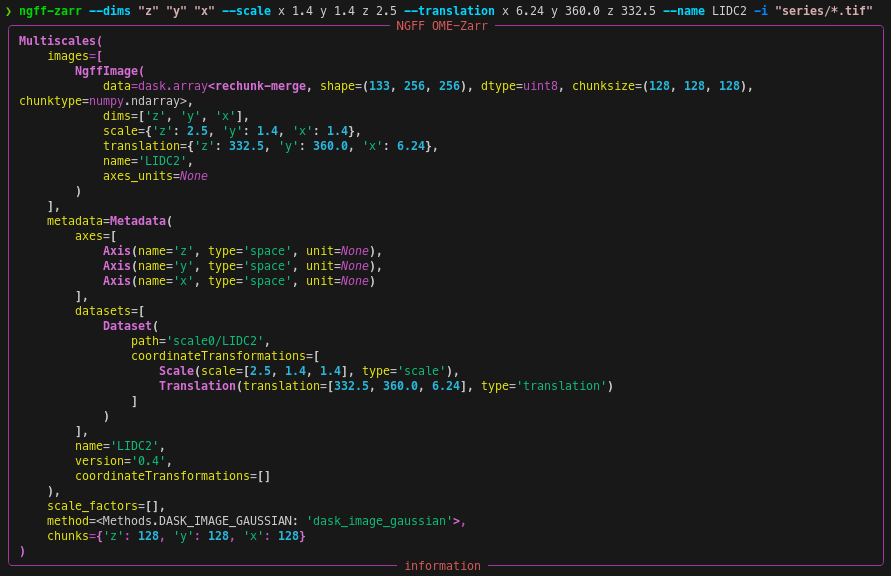Click the NGFF OME-Zarr panel title
Image resolution: width=891 pixels, height=576 pixels.
click(442, 26)
